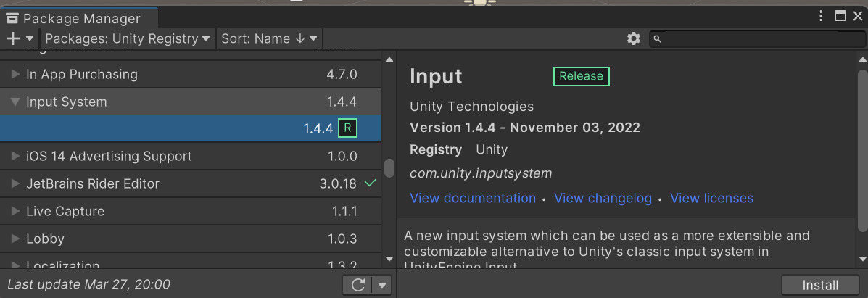Select the Live Capture package name
Screen dimensions: 868x298
65,211
